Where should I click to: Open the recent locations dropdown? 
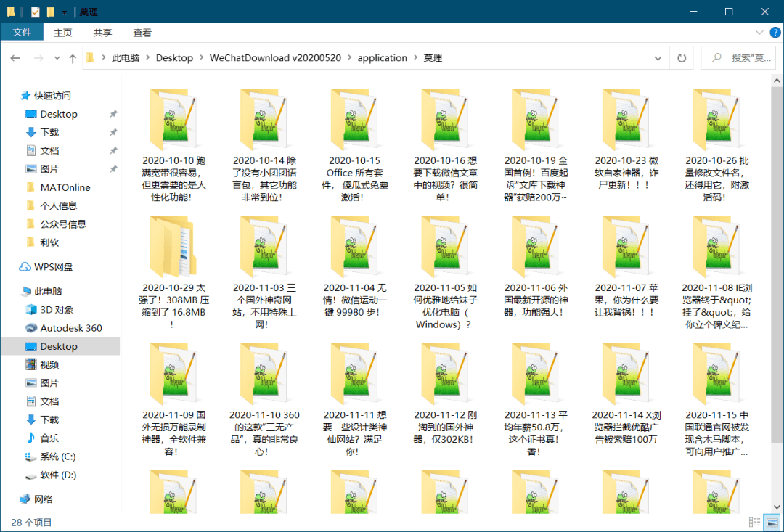tap(57, 58)
